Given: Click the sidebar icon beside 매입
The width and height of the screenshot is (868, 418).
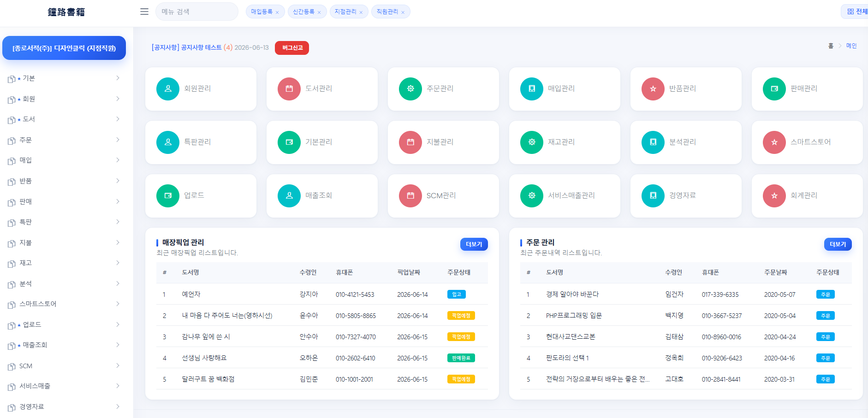Looking at the screenshot, I should point(12,161).
